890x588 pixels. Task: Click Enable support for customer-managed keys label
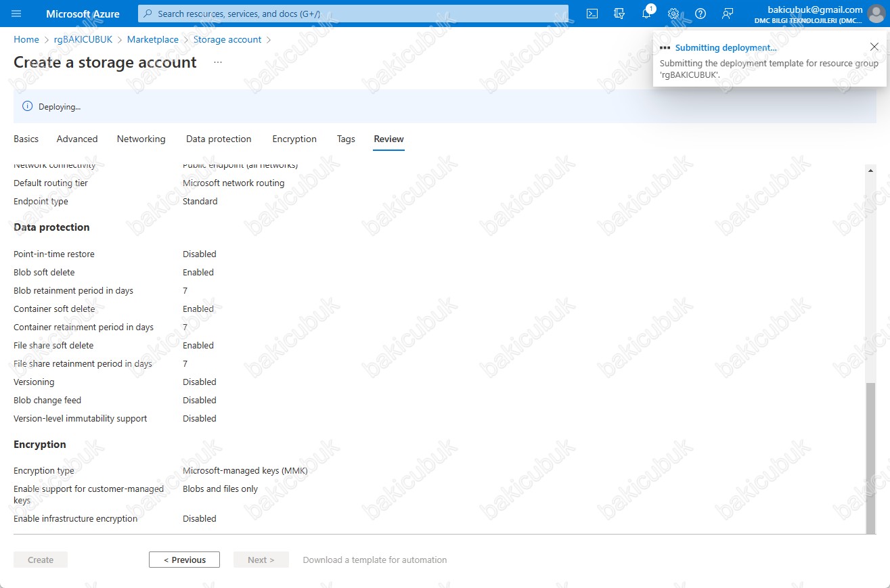pos(89,495)
